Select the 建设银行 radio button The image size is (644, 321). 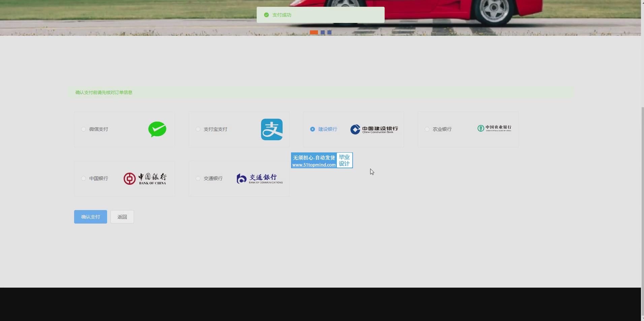[x=313, y=129]
